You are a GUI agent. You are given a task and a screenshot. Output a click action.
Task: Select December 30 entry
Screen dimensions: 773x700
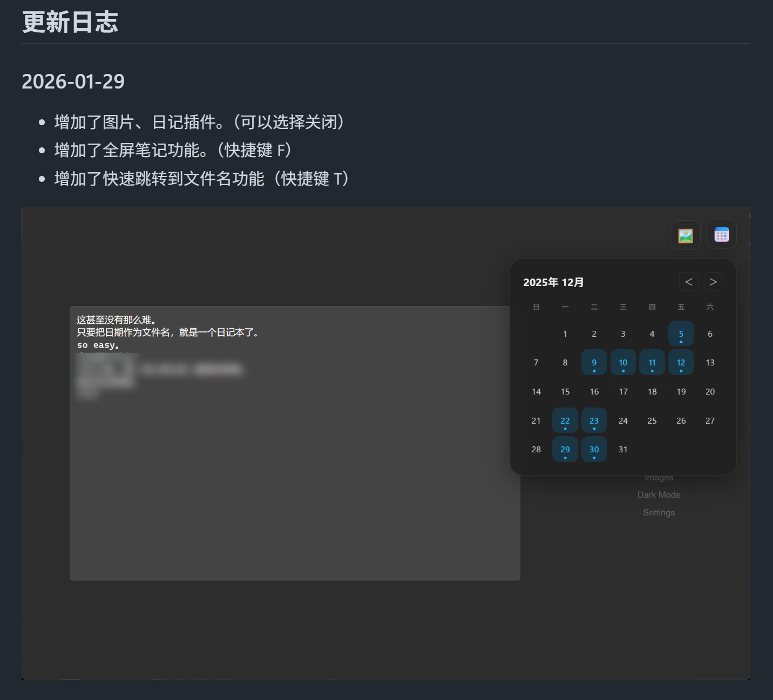pos(594,450)
